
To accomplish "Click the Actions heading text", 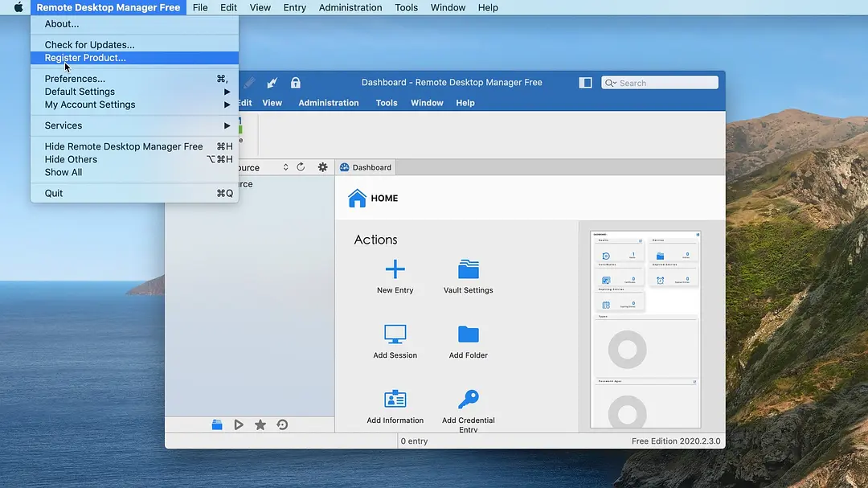I will pyautogui.click(x=375, y=240).
